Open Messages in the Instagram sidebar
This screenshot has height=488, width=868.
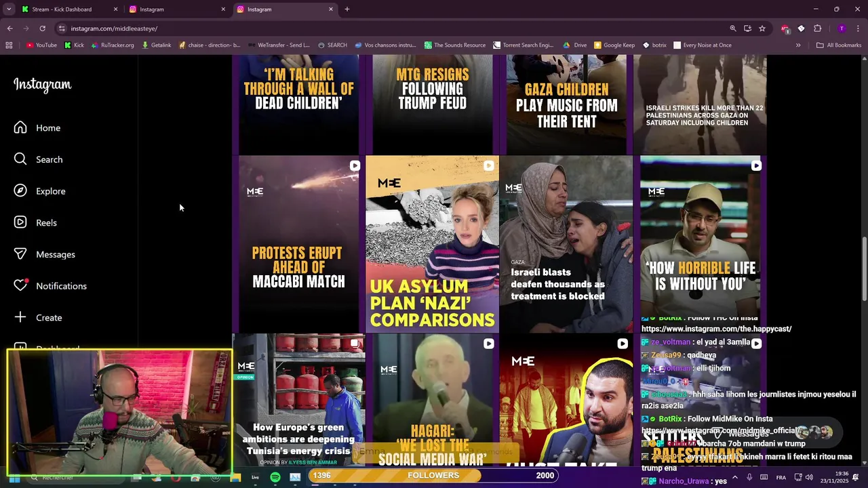tap(45, 254)
